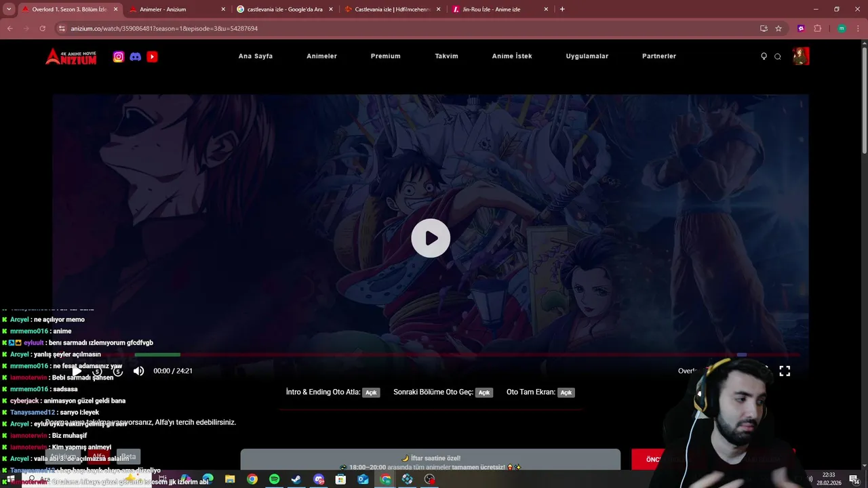Open the user profile avatar
The width and height of the screenshot is (868, 488).
801,56
